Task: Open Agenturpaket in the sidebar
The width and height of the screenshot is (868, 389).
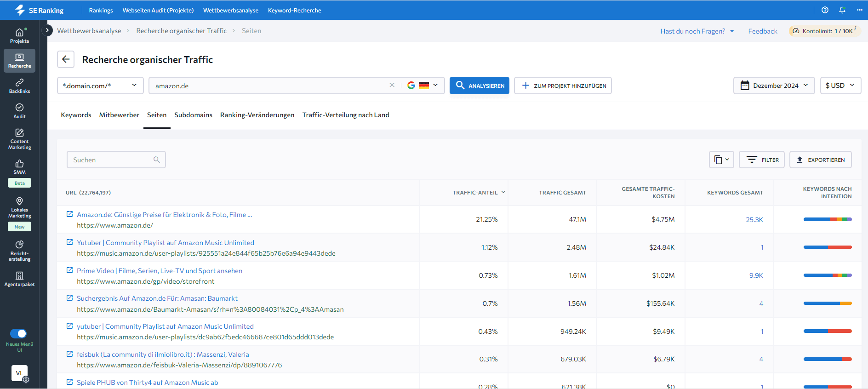Action: coord(19,279)
